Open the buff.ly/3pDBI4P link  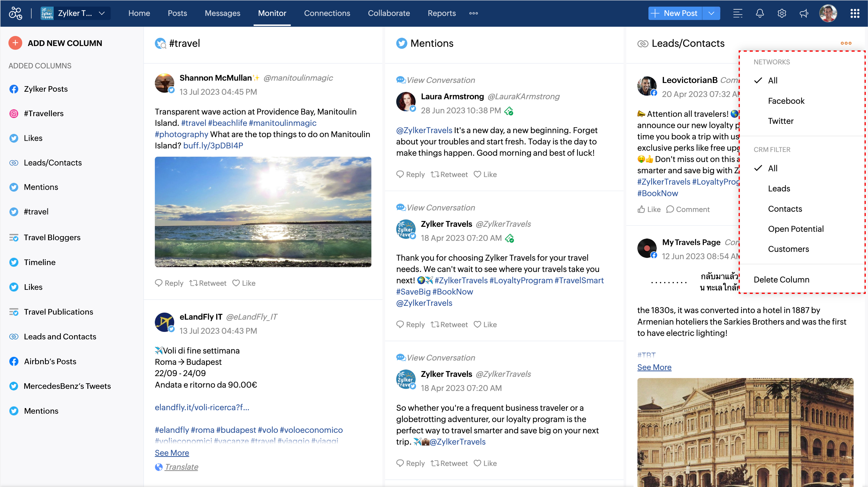pyautogui.click(x=213, y=145)
